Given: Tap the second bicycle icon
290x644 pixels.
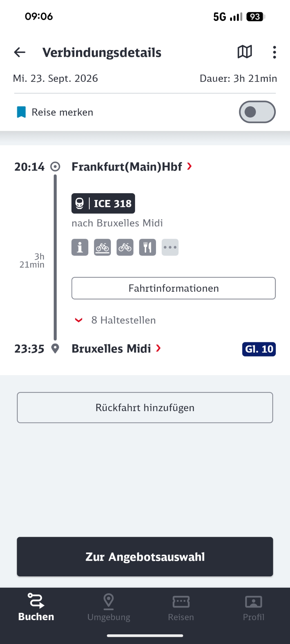Looking at the screenshot, I should (125, 247).
